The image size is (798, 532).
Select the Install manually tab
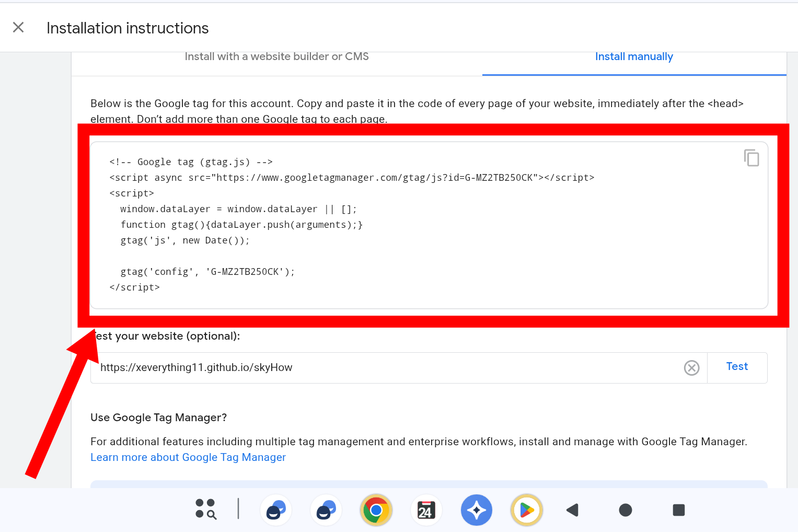633,57
